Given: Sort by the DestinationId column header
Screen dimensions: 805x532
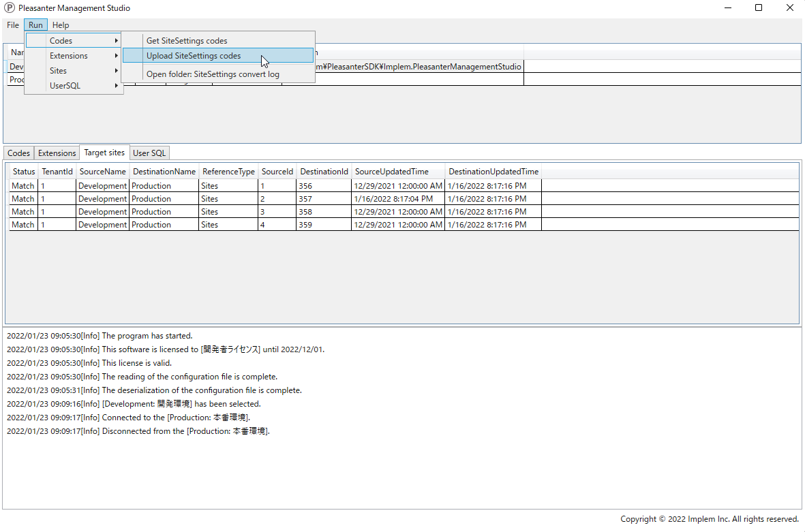Looking at the screenshot, I should coord(324,172).
